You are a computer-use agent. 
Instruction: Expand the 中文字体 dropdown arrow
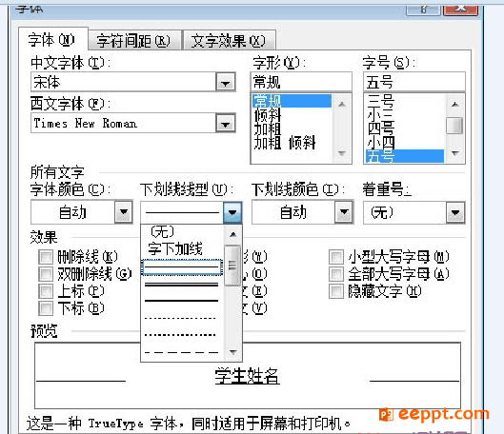225,83
